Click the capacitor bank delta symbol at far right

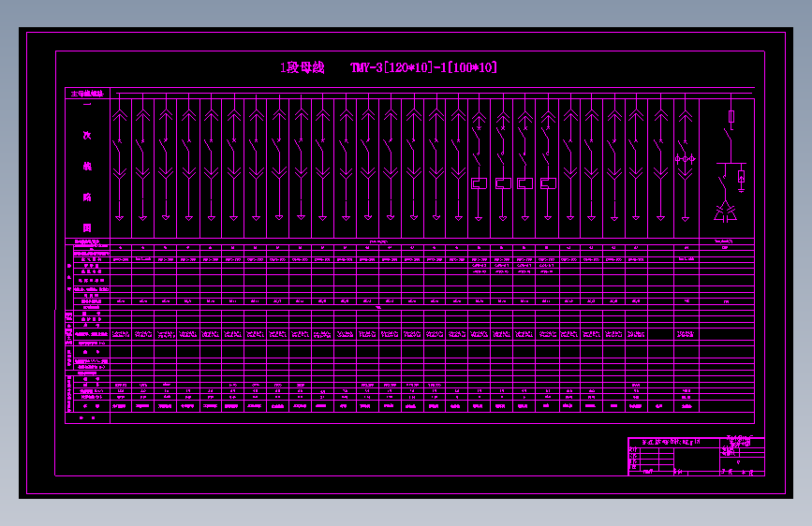726,212
